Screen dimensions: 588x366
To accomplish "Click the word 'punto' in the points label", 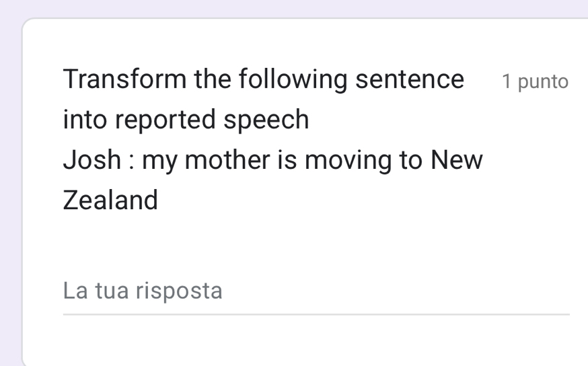I will pos(544,82).
